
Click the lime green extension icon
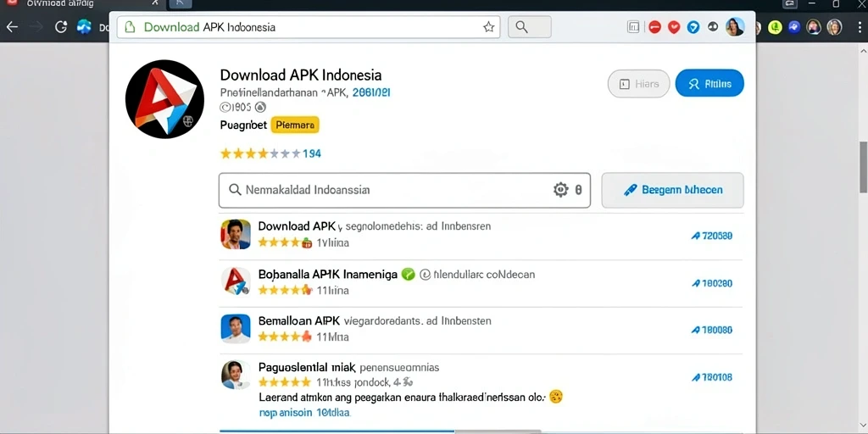click(775, 26)
